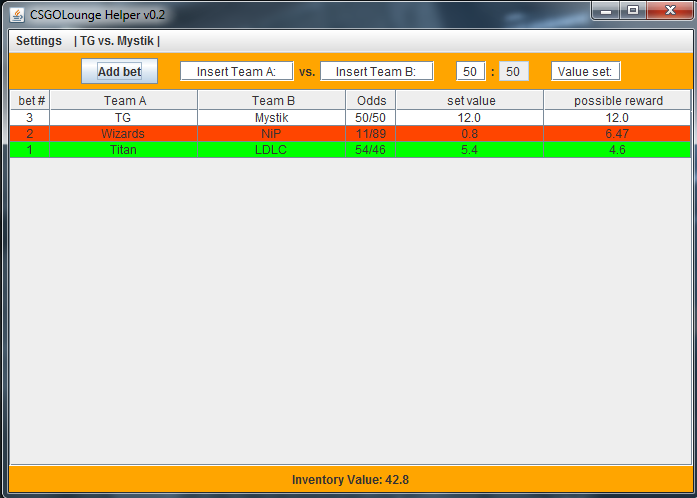Click the 'bet #' column header
The height and width of the screenshot is (498, 697).
pos(30,100)
